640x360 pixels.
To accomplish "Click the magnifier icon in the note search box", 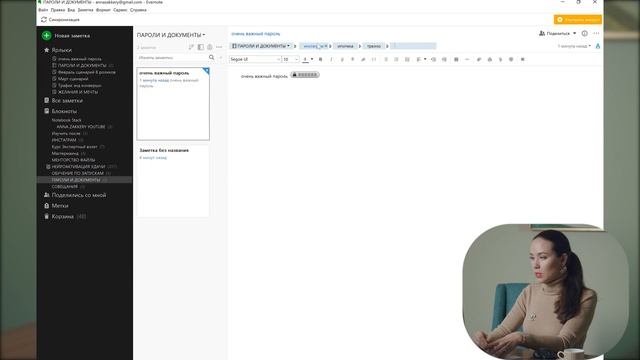I will [x=211, y=58].
